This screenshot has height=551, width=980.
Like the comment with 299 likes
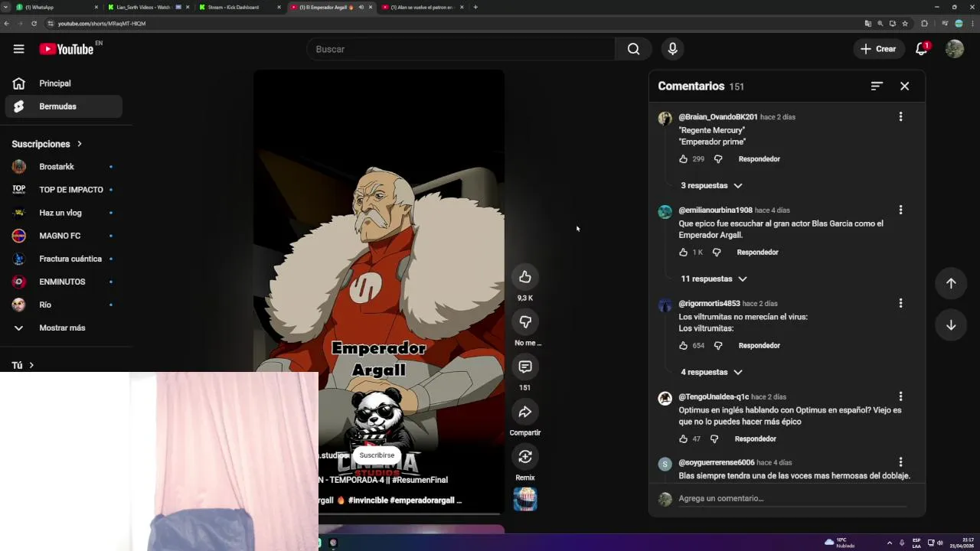coord(683,159)
